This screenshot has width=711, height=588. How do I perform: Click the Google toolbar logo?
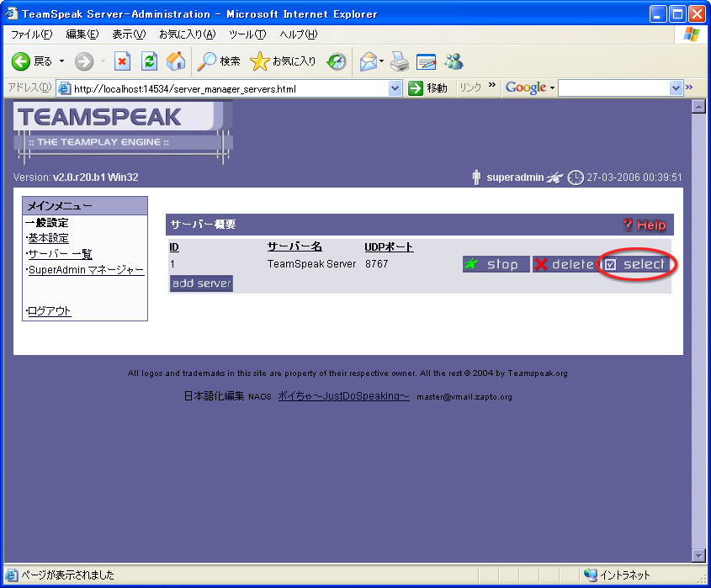point(526,87)
